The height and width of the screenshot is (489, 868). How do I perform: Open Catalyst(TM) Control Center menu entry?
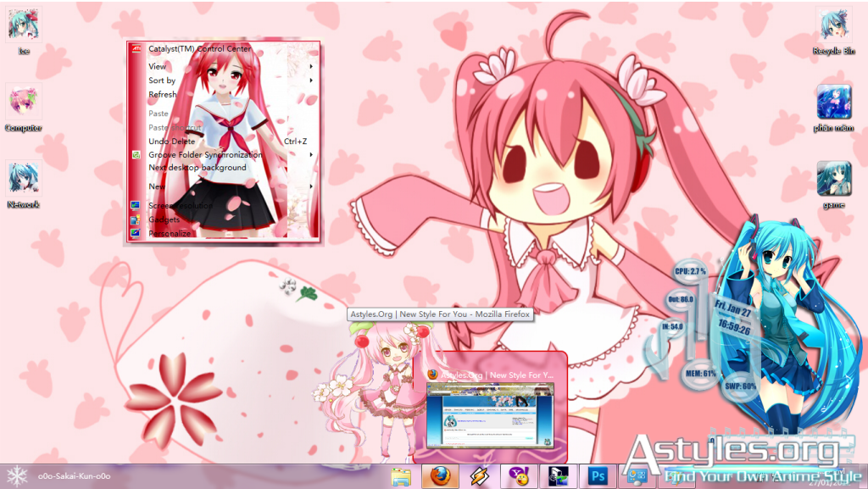[199, 49]
